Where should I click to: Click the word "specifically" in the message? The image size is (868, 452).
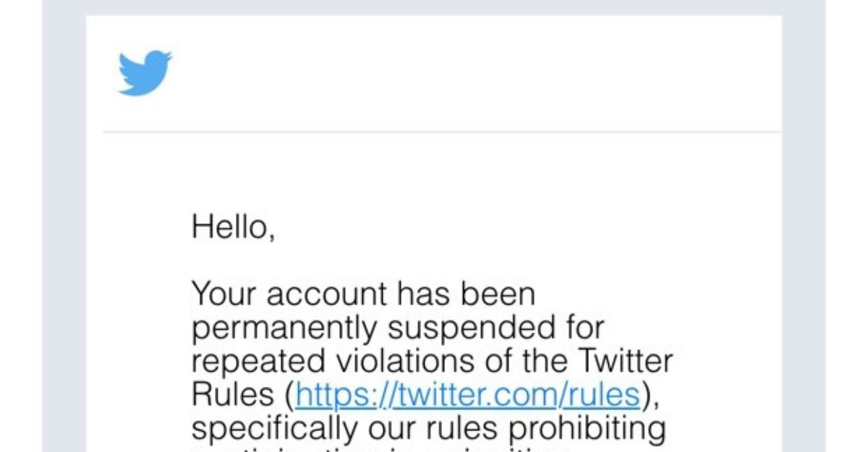274,428
